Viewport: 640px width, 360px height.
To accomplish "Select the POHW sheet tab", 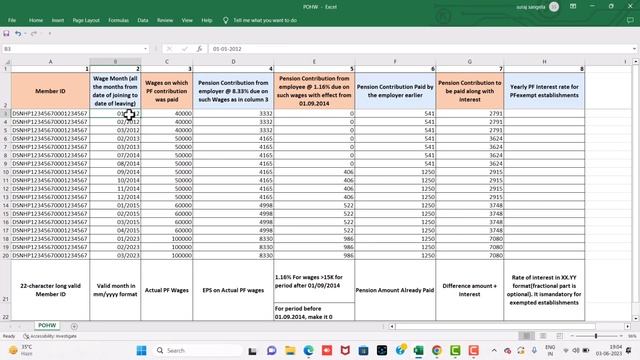I will [47, 325].
